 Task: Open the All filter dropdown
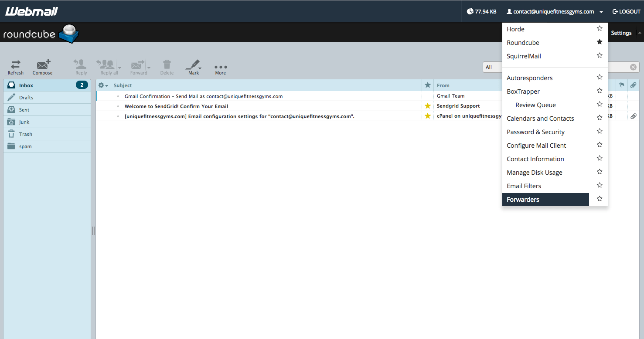pyautogui.click(x=493, y=67)
